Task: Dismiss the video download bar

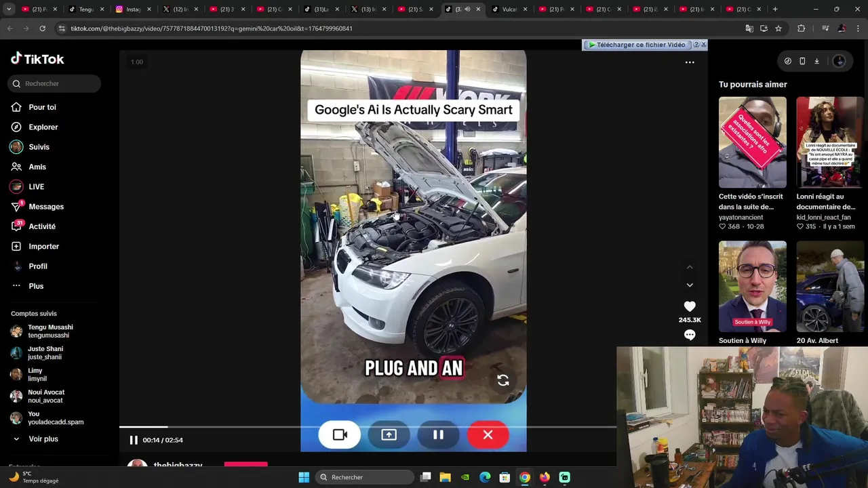Action: click(703, 45)
